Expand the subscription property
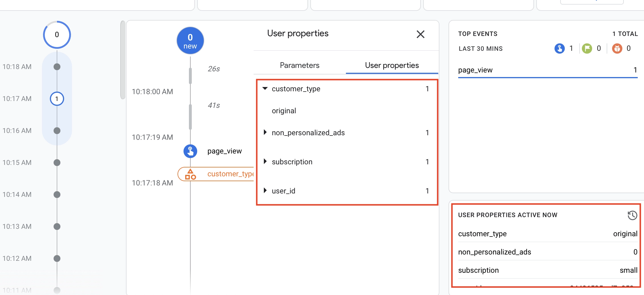Viewport: 644px width, 295px height. [265, 161]
